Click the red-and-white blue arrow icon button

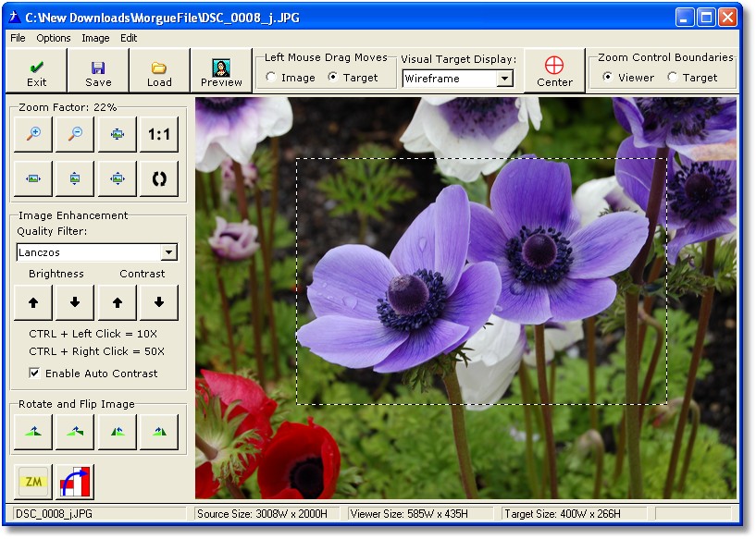click(x=75, y=482)
